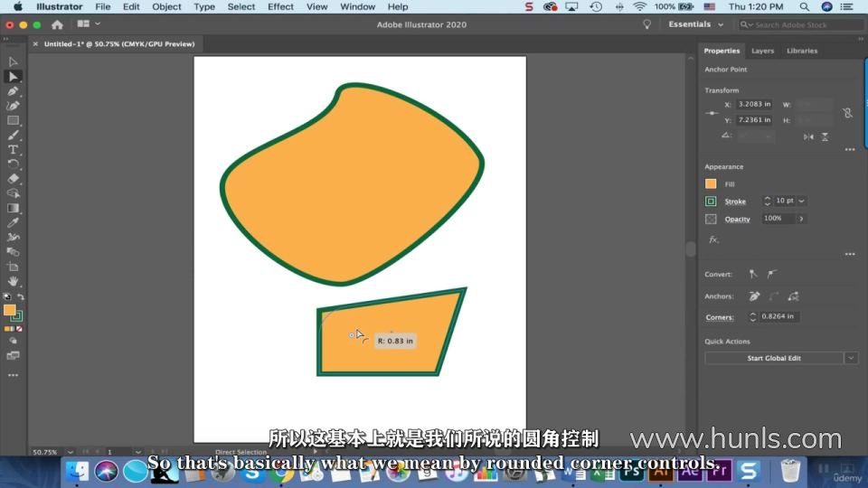Image resolution: width=868 pixels, height=488 pixels.
Task: Open Spotlight search in menu bar
Action: (x=805, y=6)
